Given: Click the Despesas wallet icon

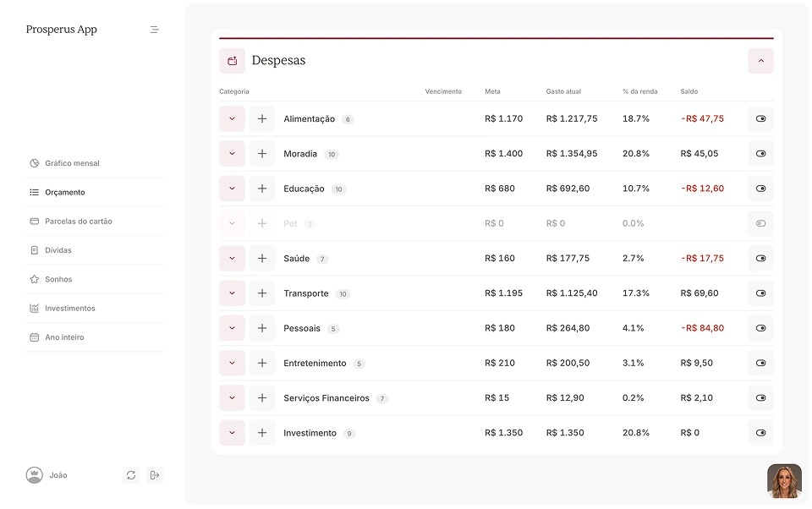Looking at the screenshot, I should click(x=232, y=61).
